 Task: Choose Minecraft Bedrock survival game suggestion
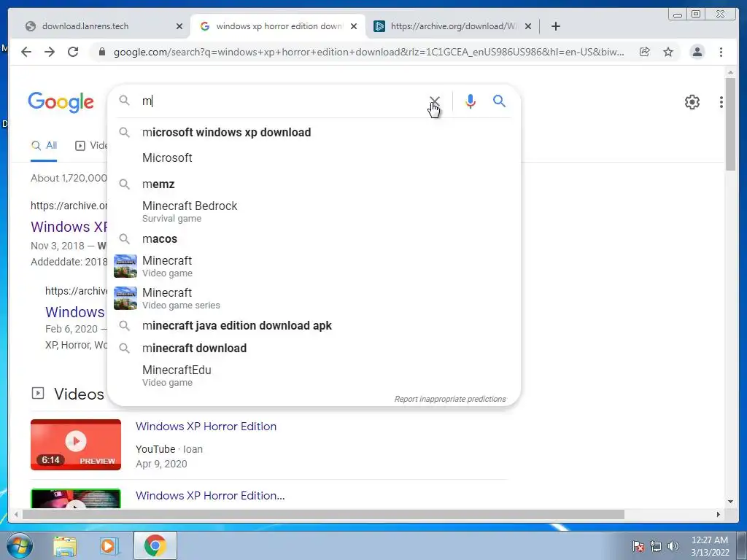314,211
